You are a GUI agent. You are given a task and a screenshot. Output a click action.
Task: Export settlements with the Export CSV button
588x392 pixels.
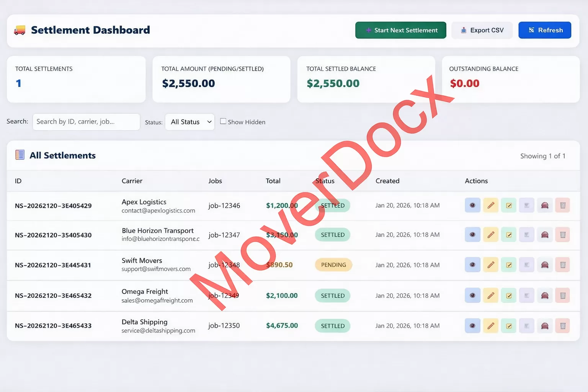pyautogui.click(x=482, y=30)
